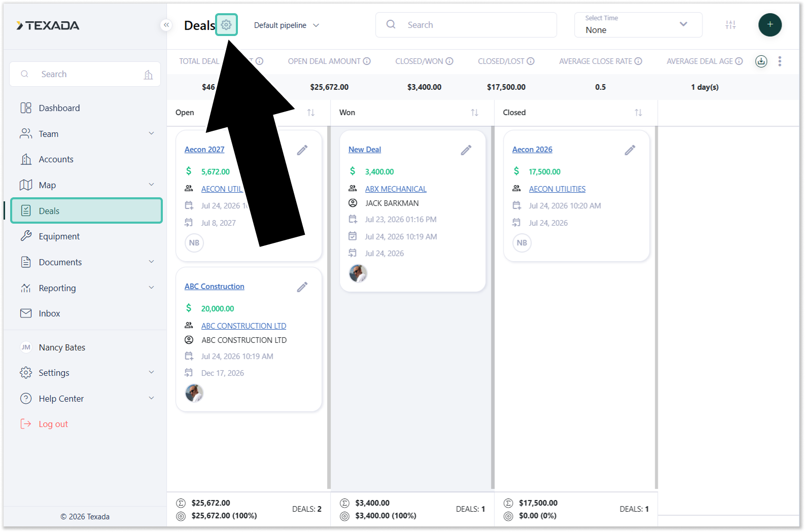Image resolution: width=805 pixels, height=532 pixels.
Task: Expand the Team menu chevron
Action: [x=151, y=133]
